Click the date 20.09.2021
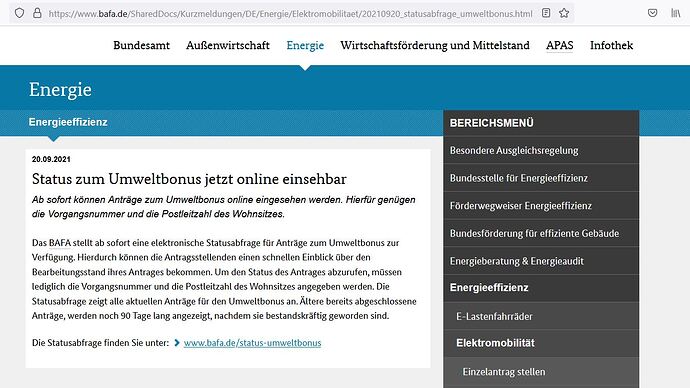Viewport: 690px width, 388px height. click(x=51, y=159)
